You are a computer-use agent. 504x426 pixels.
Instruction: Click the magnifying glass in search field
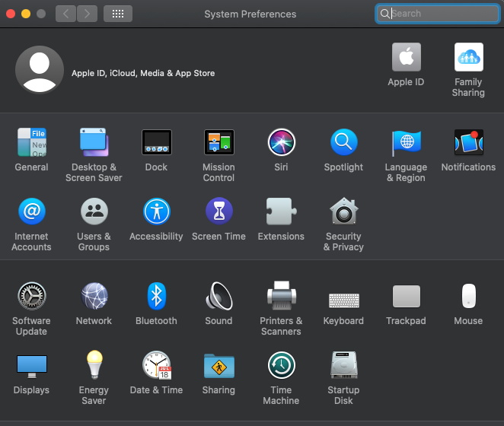pos(384,14)
